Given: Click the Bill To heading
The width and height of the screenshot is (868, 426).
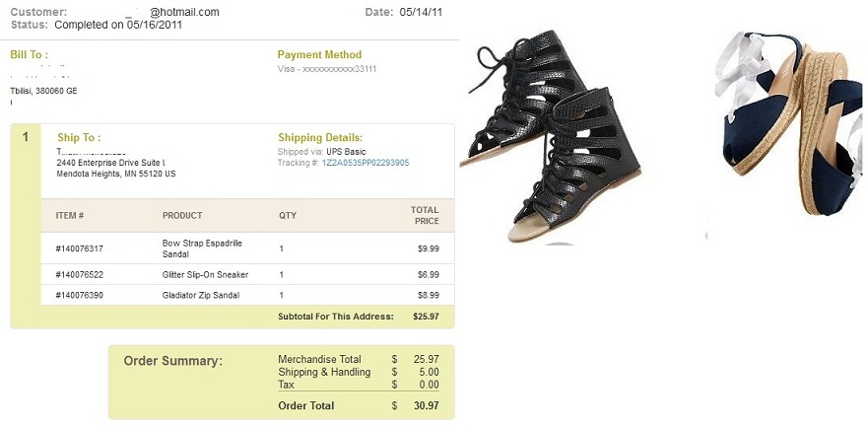Looking at the screenshot, I should click(29, 55).
